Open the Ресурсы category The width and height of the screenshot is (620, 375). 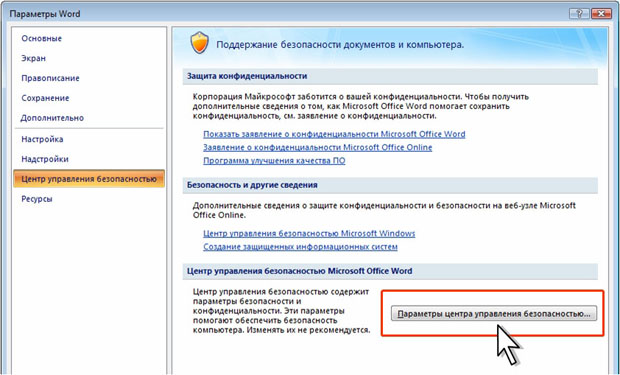[x=37, y=199]
